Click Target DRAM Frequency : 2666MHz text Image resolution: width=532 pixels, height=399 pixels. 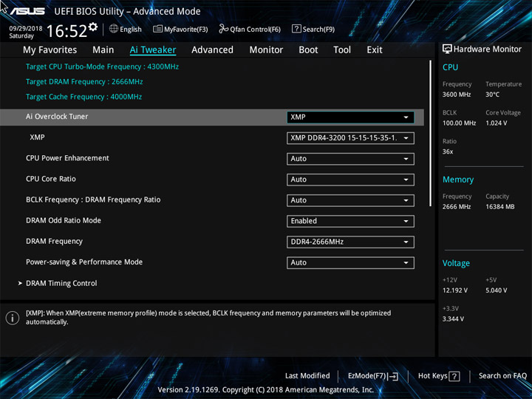point(84,82)
